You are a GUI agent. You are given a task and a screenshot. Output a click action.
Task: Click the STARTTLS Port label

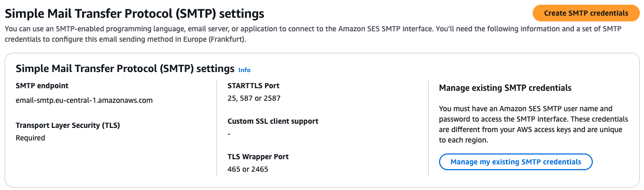(x=254, y=86)
